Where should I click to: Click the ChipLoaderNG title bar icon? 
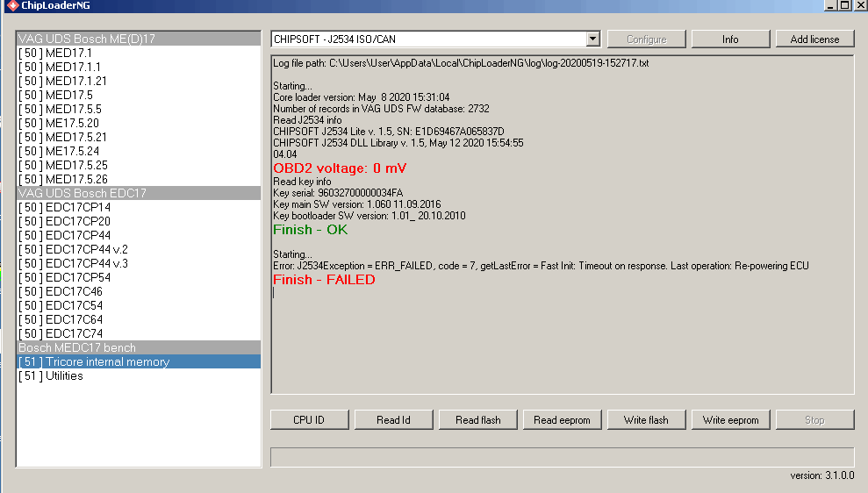point(12,5)
